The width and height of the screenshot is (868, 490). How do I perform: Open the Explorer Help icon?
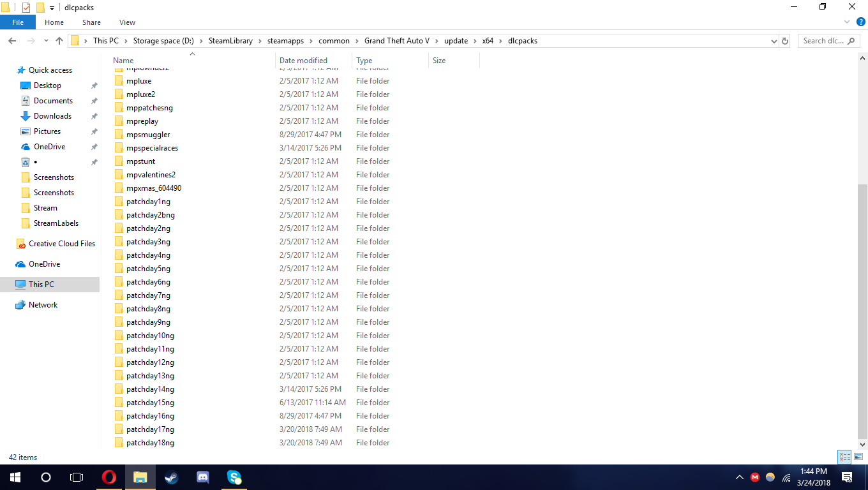tap(861, 22)
